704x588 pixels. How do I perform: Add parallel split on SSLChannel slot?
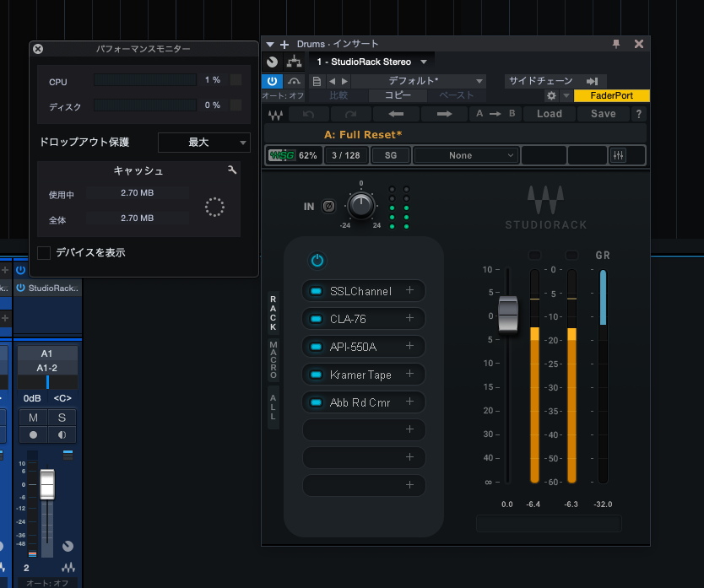point(409,290)
